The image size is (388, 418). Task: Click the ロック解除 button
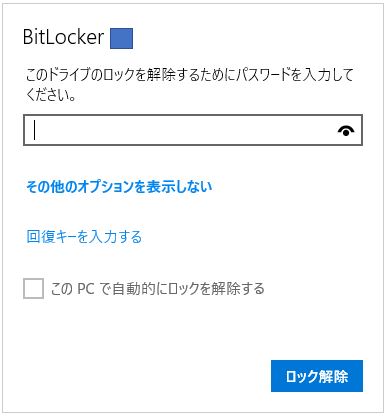point(317,376)
